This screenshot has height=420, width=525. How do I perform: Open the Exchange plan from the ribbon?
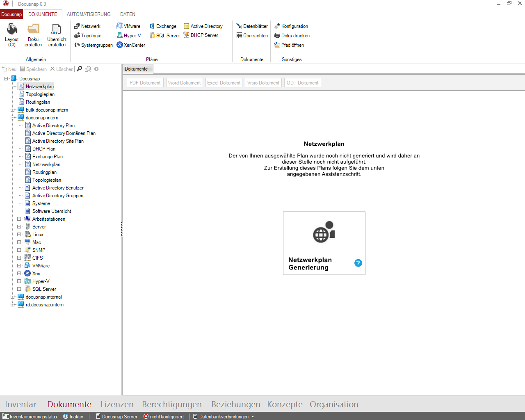click(x=163, y=26)
